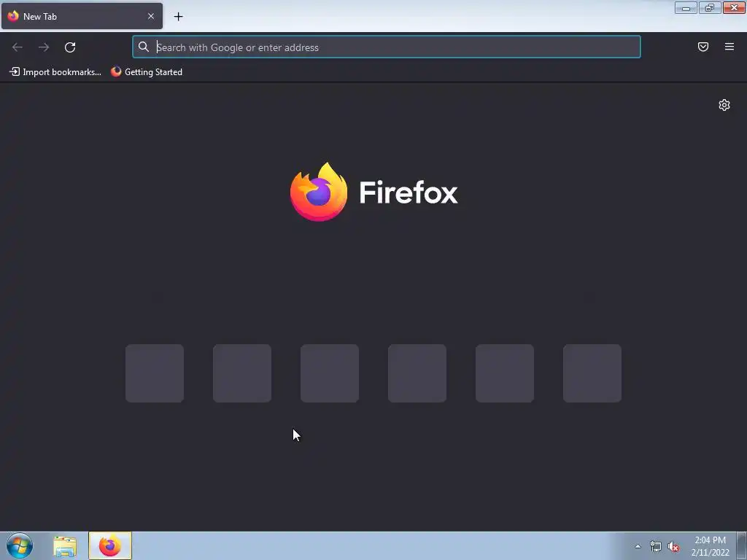Viewport: 747px width, 560px height.
Task: Open Getting Started bookmark
Action: [147, 72]
